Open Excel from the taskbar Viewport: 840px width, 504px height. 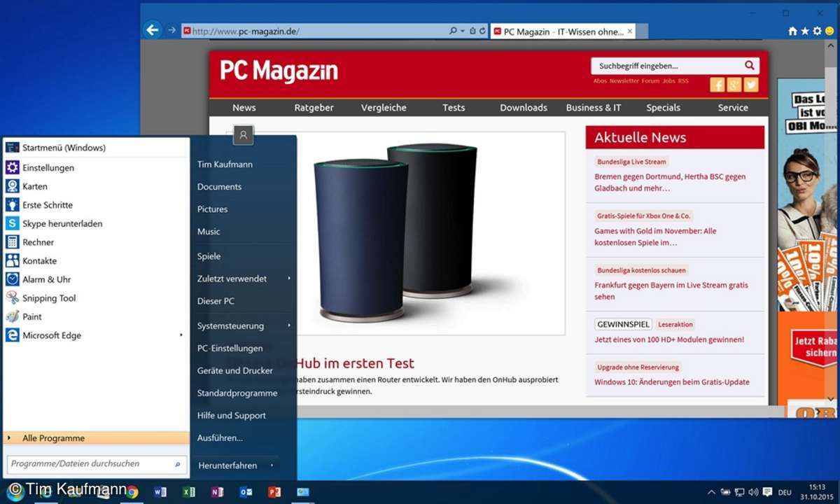pyautogui.click(x=189, y=492)
